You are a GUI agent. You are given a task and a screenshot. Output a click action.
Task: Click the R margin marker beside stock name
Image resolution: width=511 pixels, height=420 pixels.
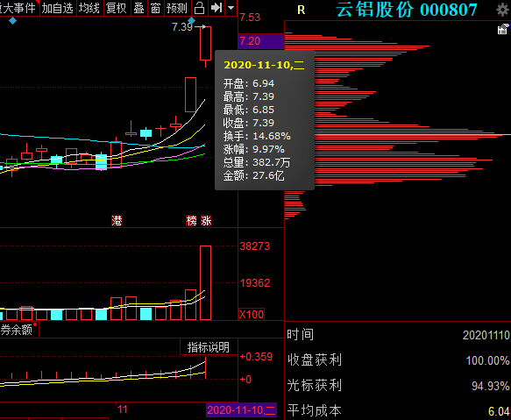coord(302,11)
